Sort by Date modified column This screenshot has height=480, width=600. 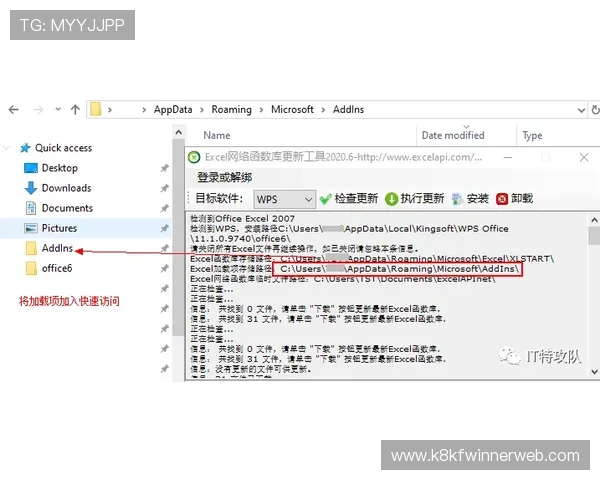point(453,136)
